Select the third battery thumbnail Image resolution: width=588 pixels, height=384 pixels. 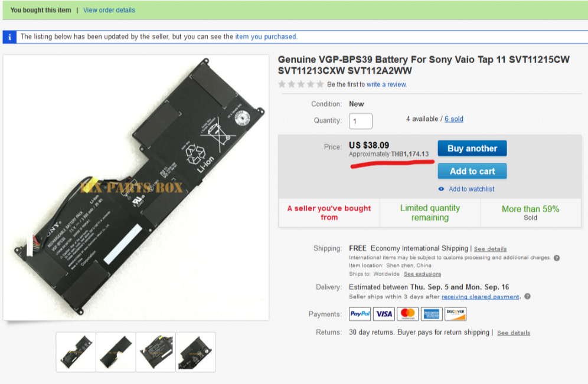point(156,352)
